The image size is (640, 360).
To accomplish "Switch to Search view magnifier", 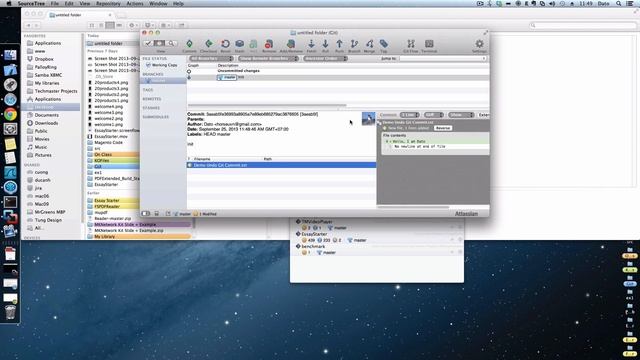I will [171, 43].
